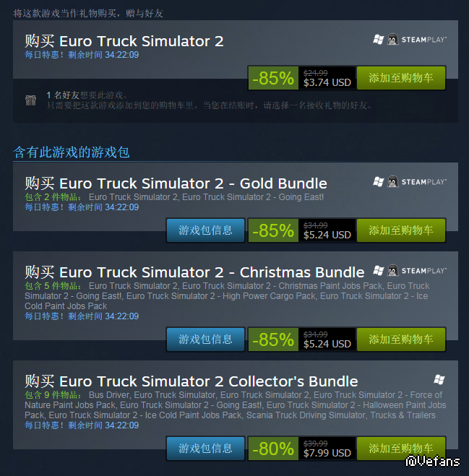The image size is (469, 476).
Task: Click the '1 名好友' friends wishlist text
Action: click(x=63, y=95)
